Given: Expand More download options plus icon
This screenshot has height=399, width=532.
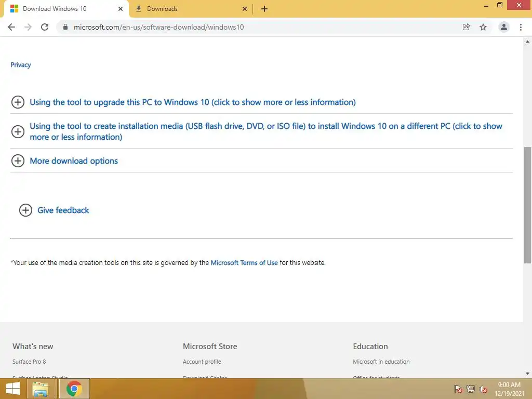Looking at the screenshot, I should click(x=18, y=161).
